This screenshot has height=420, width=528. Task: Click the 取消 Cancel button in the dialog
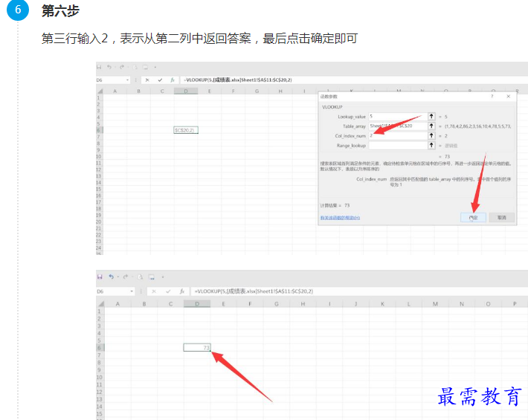click(x=502, y=217)
